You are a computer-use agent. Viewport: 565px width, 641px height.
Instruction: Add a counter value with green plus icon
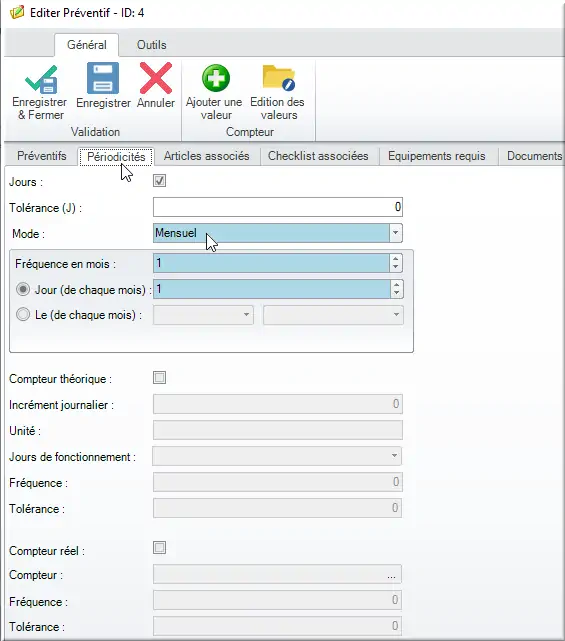(x=215, y=78)
